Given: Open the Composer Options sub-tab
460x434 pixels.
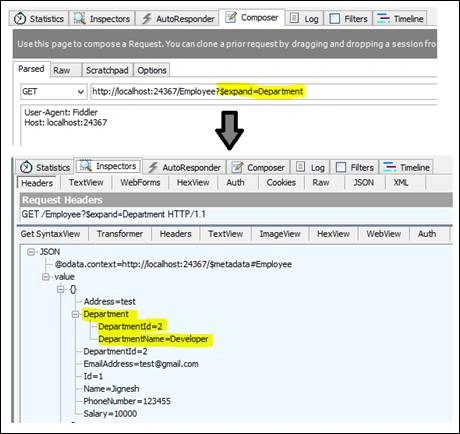Looking at the screenshot, I should pyautogui.click(x=152, y=70).
